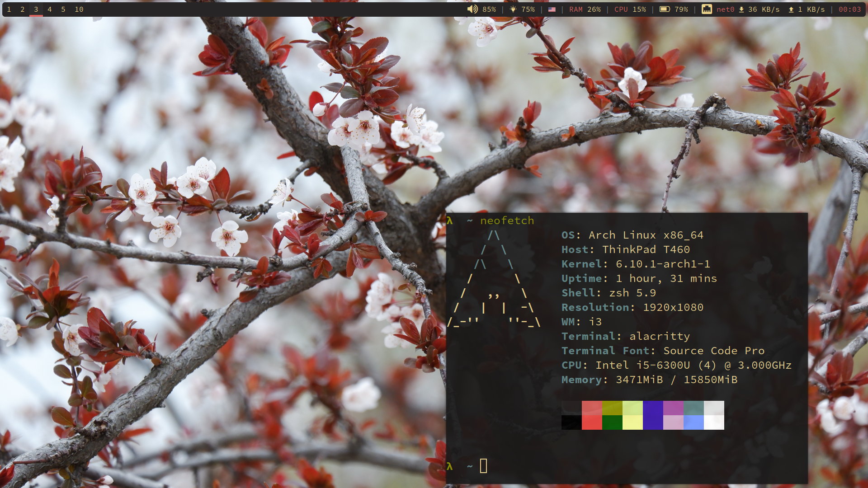Click the Uptime: 1 hour, 31 mins line
The height and width of the screenshot is (488, 868).
pyautogui.click(x=639, y=278)
